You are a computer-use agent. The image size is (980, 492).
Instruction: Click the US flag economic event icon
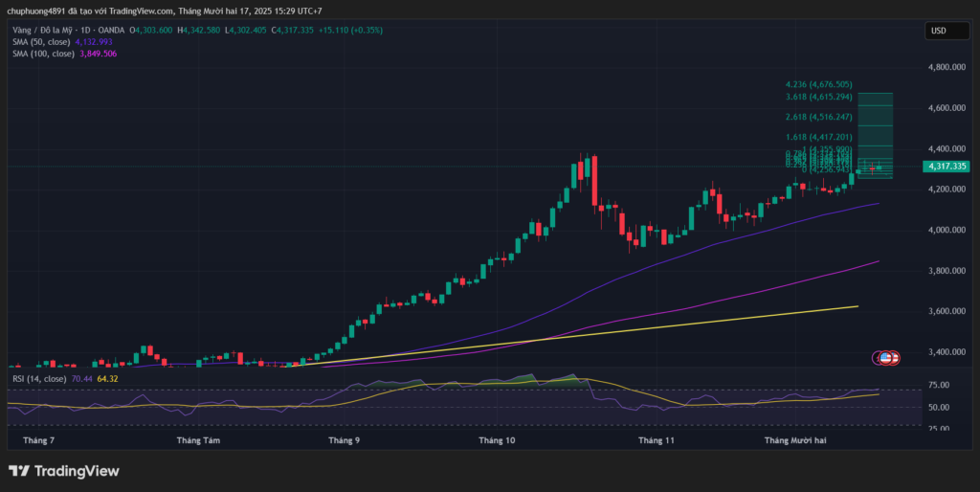point(885,358)
